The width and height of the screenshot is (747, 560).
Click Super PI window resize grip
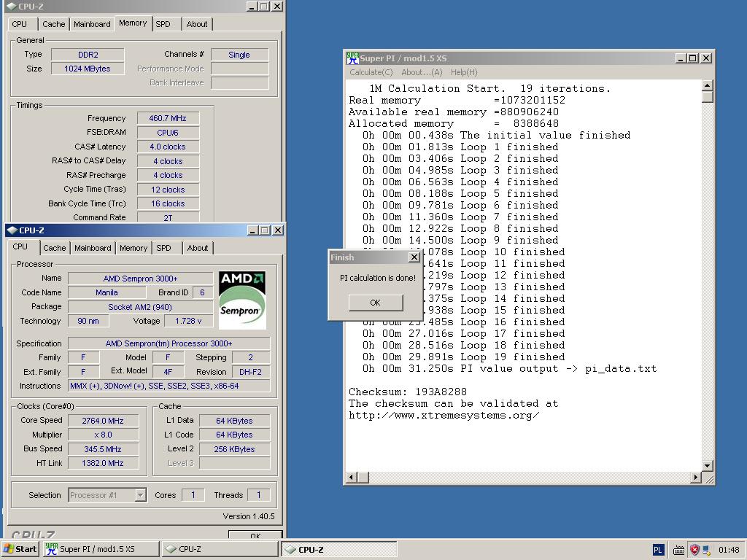pyautogui.click(x=708, y=478)
